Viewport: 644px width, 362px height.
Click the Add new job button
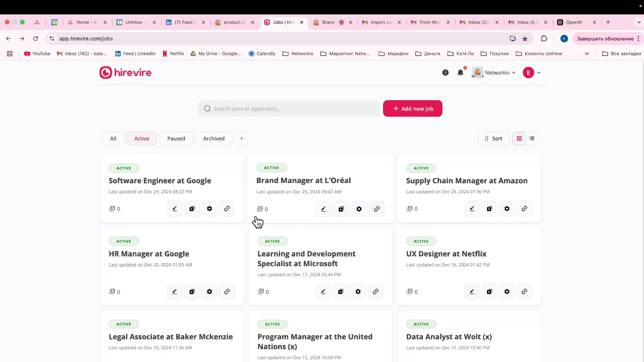click(413, 109)
